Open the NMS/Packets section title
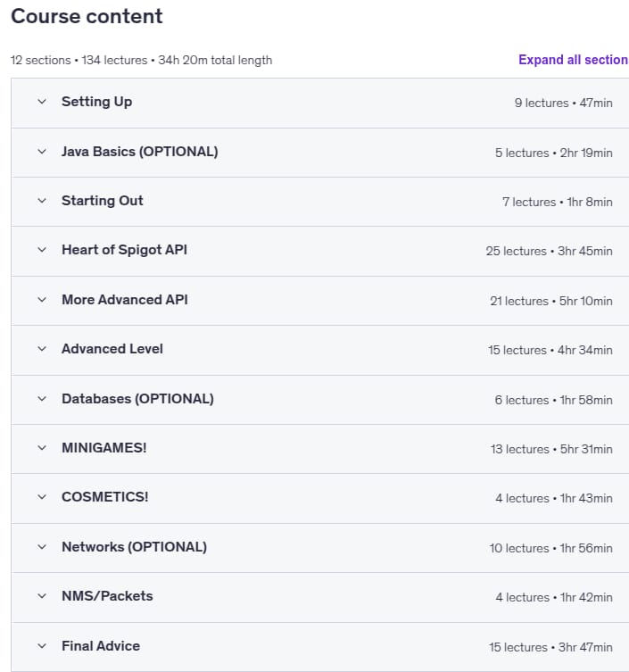Viewport: 629px width, 672px height. click(107, 596)
